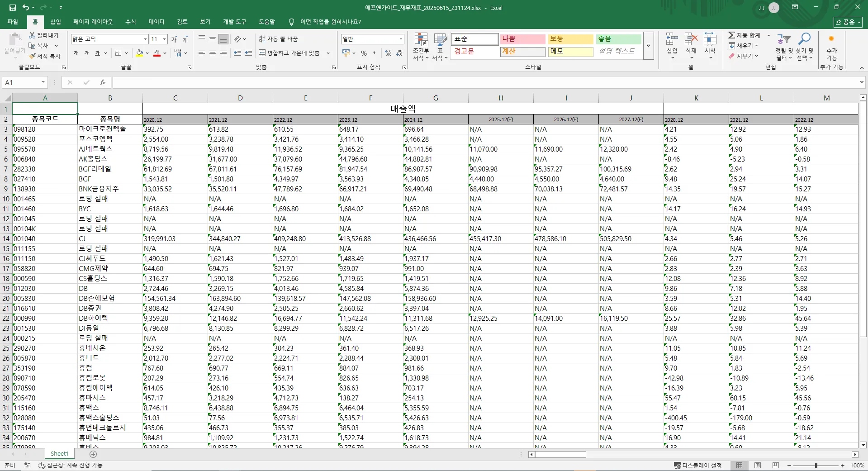Open 정렬 및 필터 sort and filter
This screenshot has height=471, width=868.
click(x=784, y=47)
